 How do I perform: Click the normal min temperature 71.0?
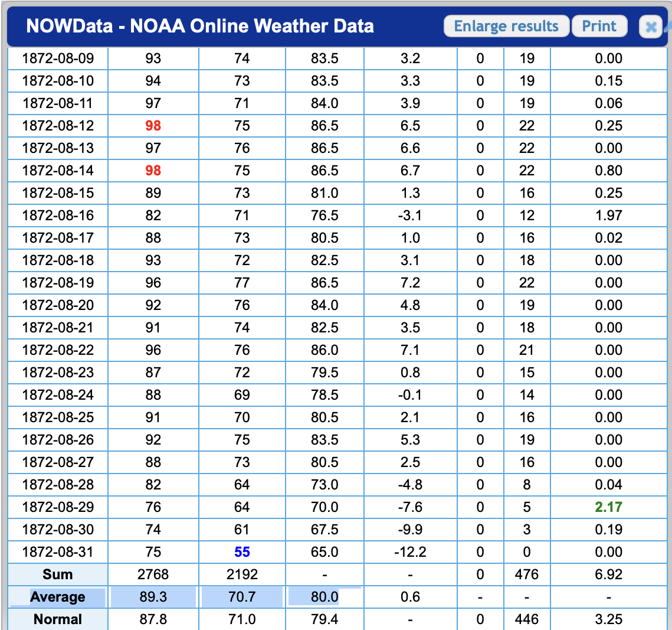point(242,619)
